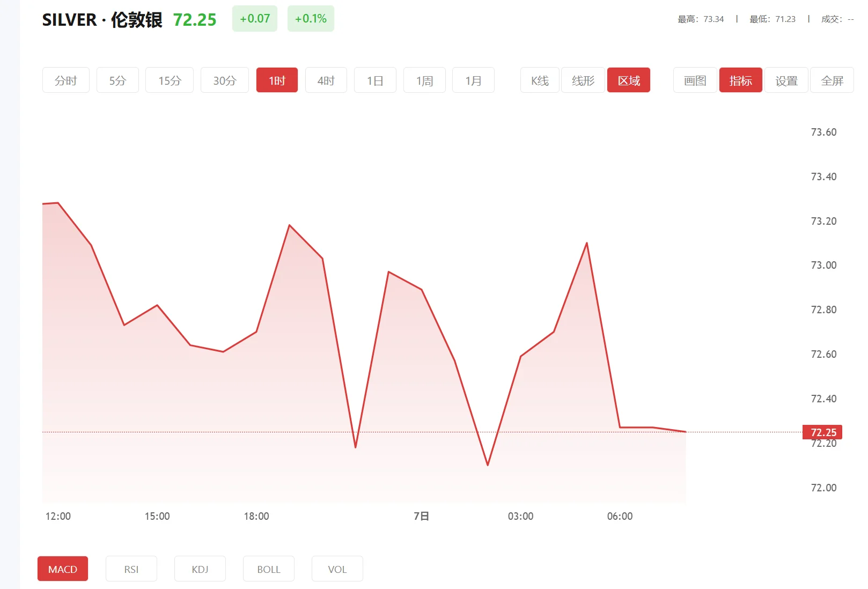Enable the RSI indicator
Screen dimensions: 868x589
(131, 569)
